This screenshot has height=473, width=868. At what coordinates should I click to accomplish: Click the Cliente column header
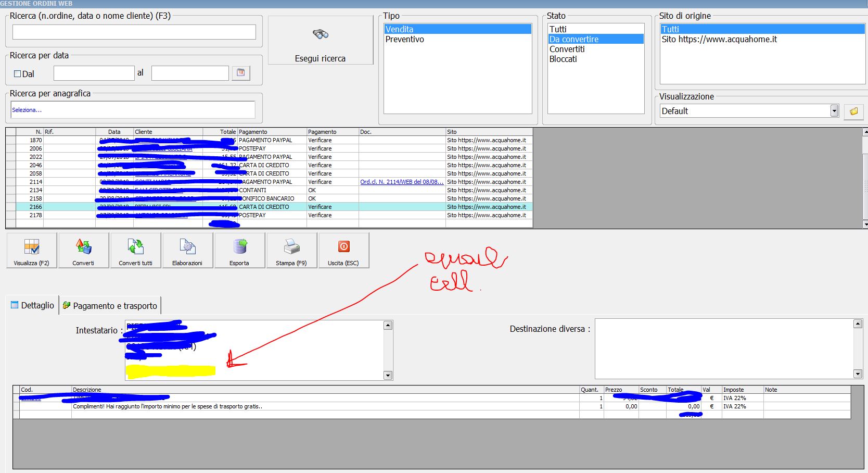coord(168,132)
